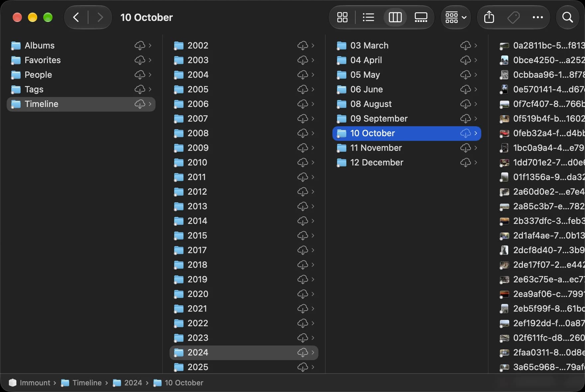This screenshot has height=392, width=585.
Task: Expand the 2015 folder chevron
Action: point(313,236)
